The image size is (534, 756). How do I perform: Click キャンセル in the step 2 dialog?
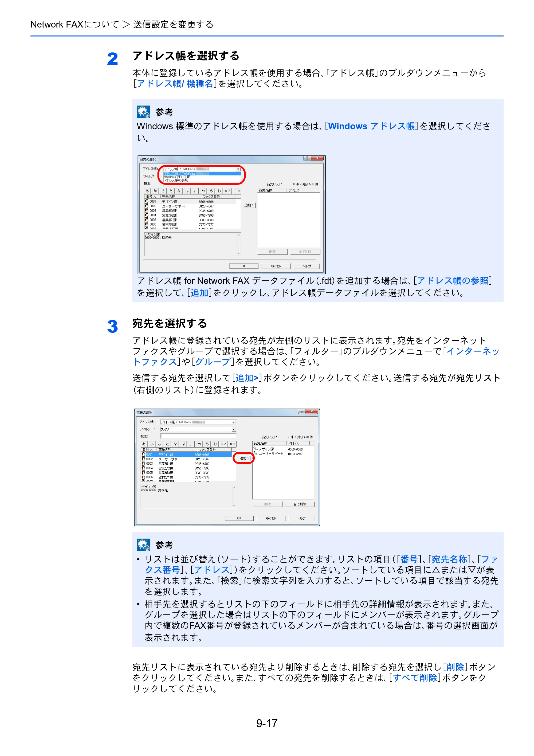[276, 266]
